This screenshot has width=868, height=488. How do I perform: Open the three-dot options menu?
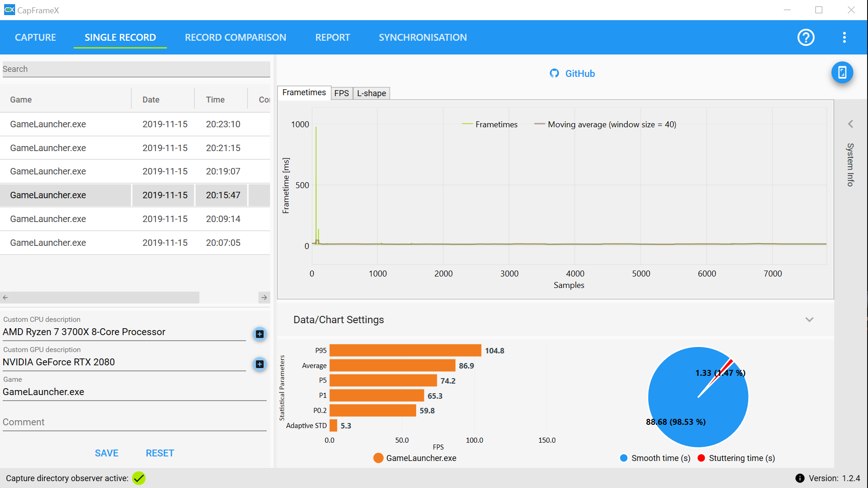coord(844,37)
